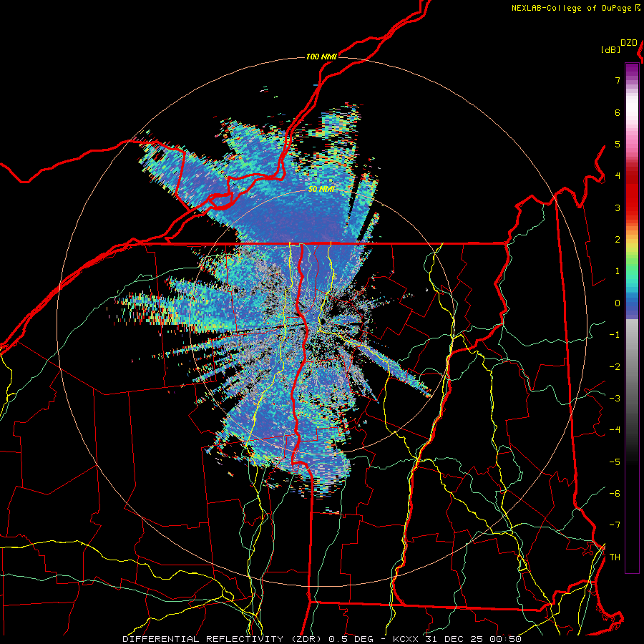644x644 pixels.
Task: Click the KCXX radar site identifier
Action: pos(406,639)
